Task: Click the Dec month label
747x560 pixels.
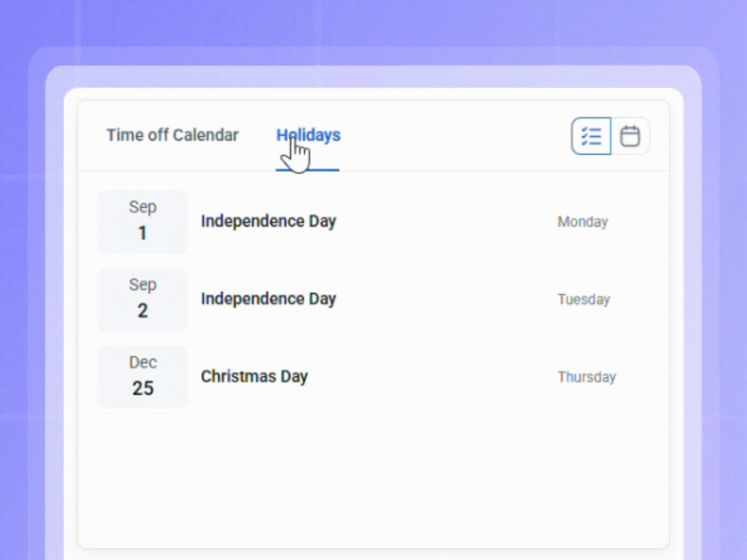Action: [x=143, y=362]
